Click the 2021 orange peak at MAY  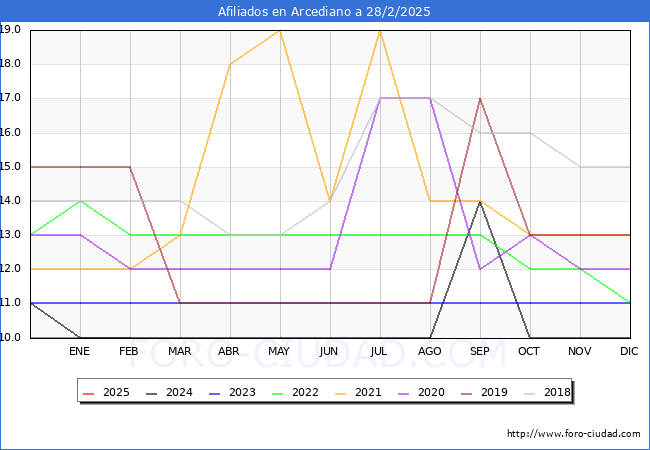pos(281,31)
